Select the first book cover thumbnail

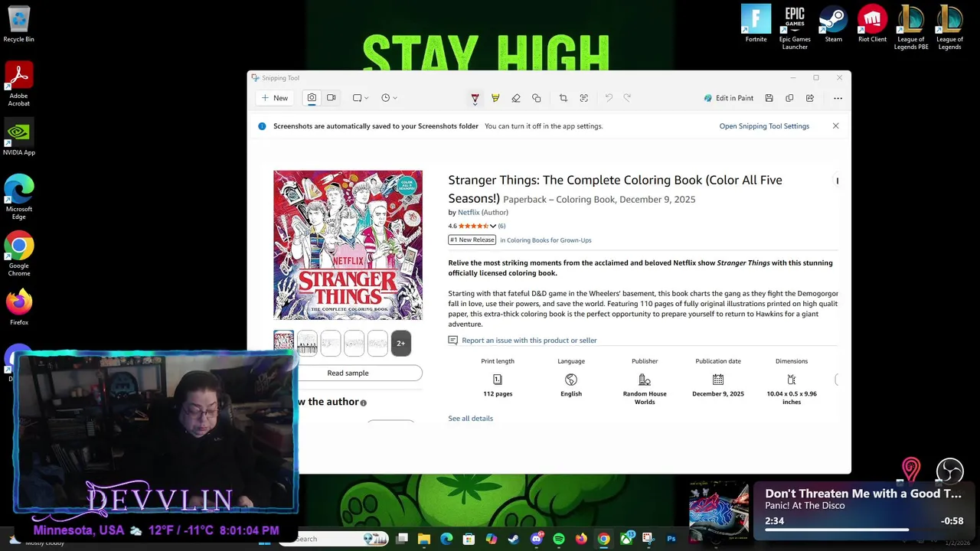pos(283,343)
